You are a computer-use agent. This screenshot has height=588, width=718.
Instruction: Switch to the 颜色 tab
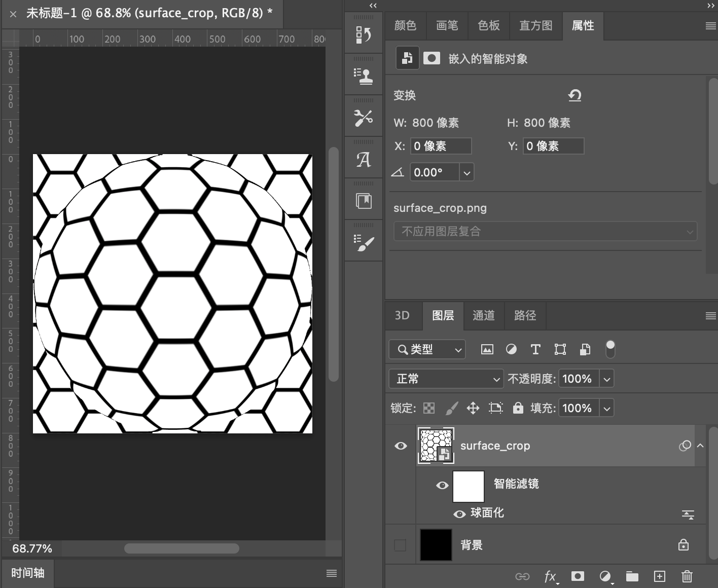click(405, 26)
